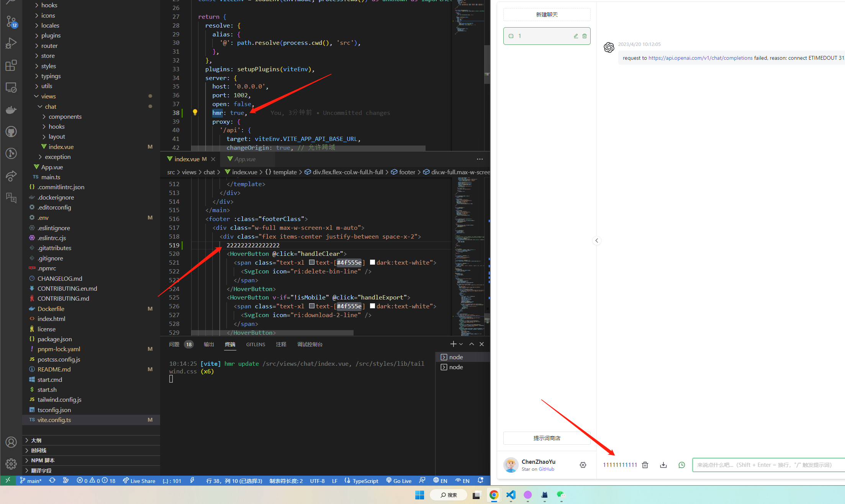Expand the router folder
Viewport: 845px width, 504px height.
pos(49,46)
